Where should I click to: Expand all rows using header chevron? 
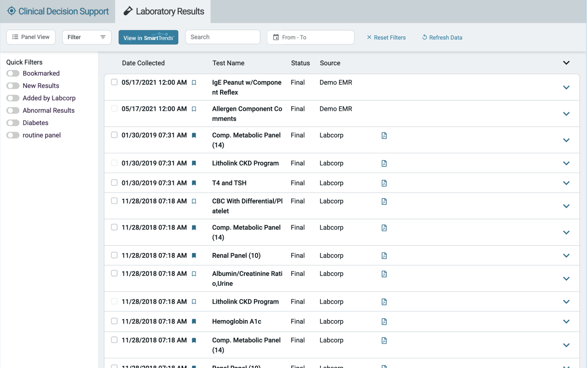(566, 63)
